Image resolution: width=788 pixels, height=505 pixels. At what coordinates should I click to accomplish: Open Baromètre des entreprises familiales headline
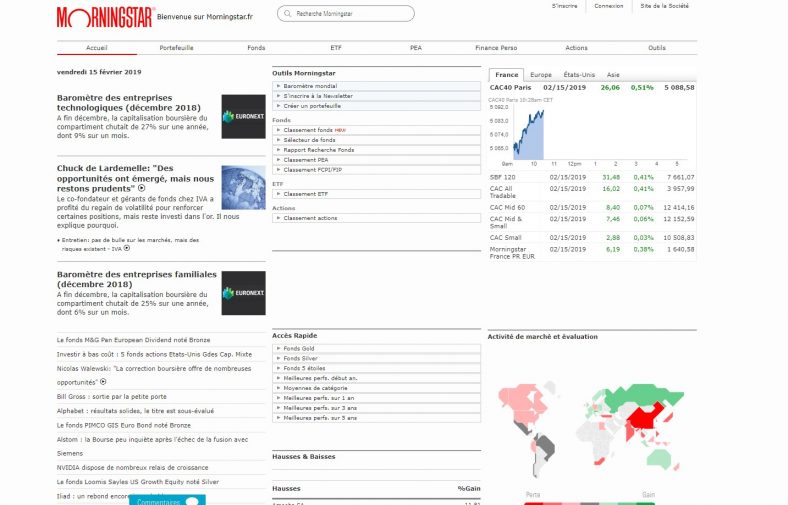click(137, 279)
